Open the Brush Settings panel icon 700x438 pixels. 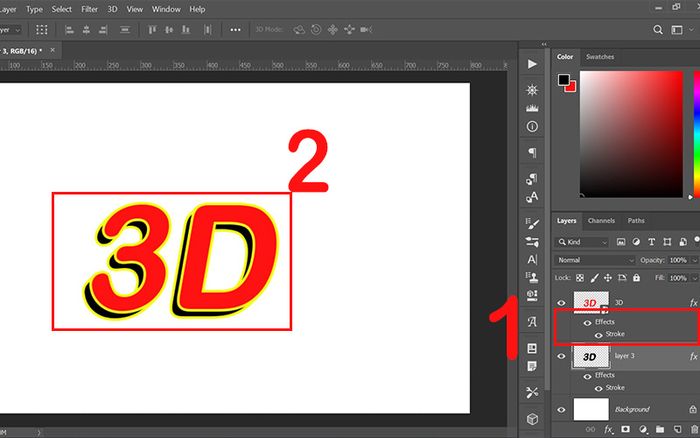coord(532,223)
